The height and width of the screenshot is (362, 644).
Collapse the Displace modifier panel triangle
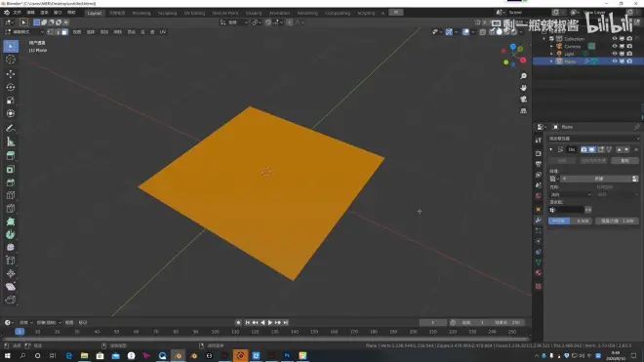coord(551,149)
